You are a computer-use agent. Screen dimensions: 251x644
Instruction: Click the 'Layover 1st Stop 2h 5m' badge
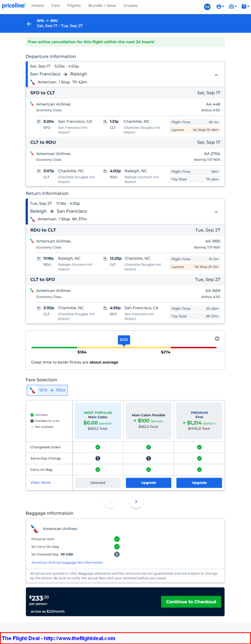[195, 267]
